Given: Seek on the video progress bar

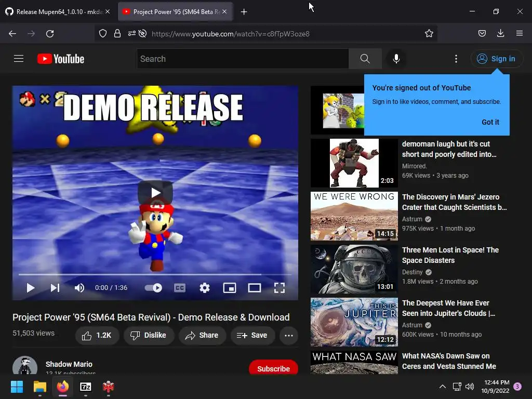Looking at the screenshot, I should point(155,274).
